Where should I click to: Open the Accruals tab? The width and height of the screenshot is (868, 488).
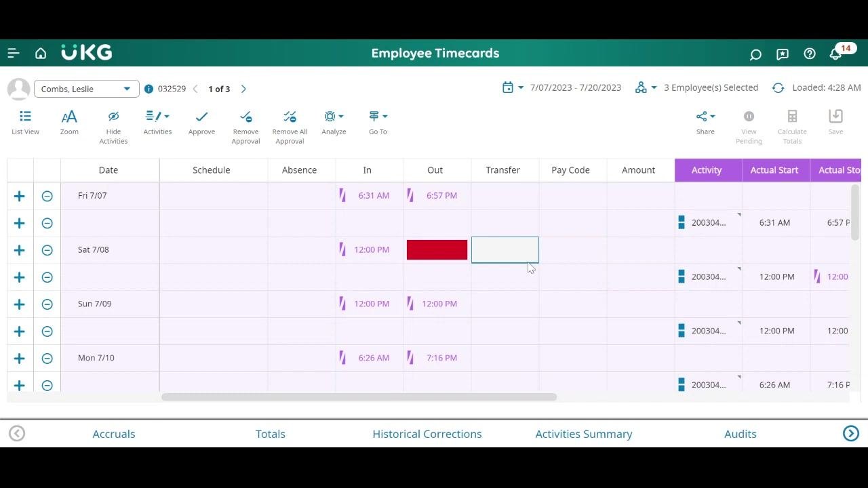114,434
